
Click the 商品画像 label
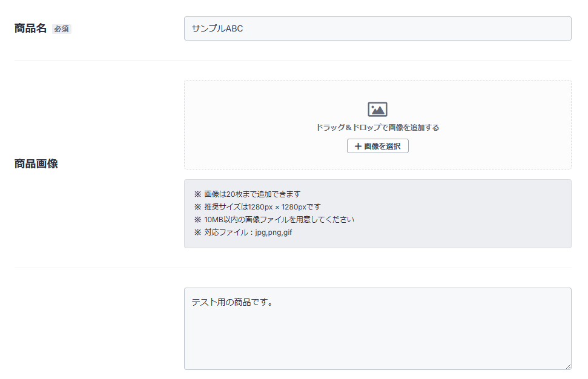[x=36, y=164]
